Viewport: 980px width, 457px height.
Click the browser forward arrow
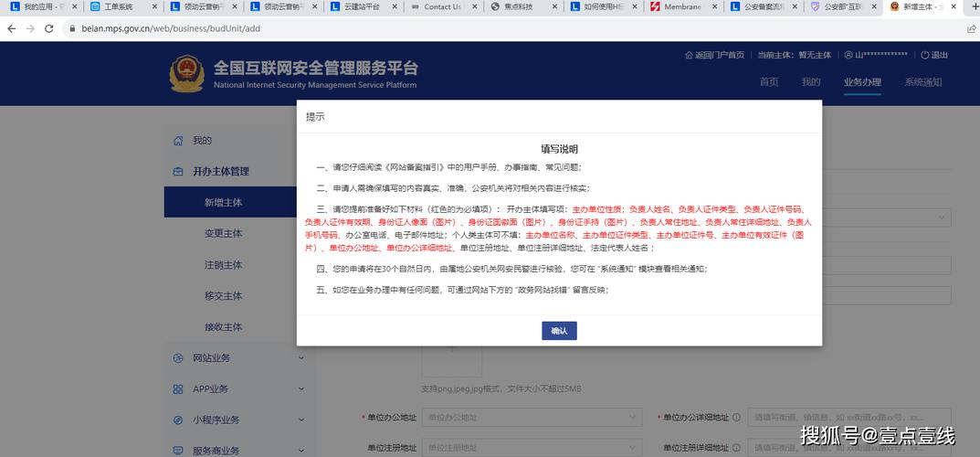coord(30,28)
